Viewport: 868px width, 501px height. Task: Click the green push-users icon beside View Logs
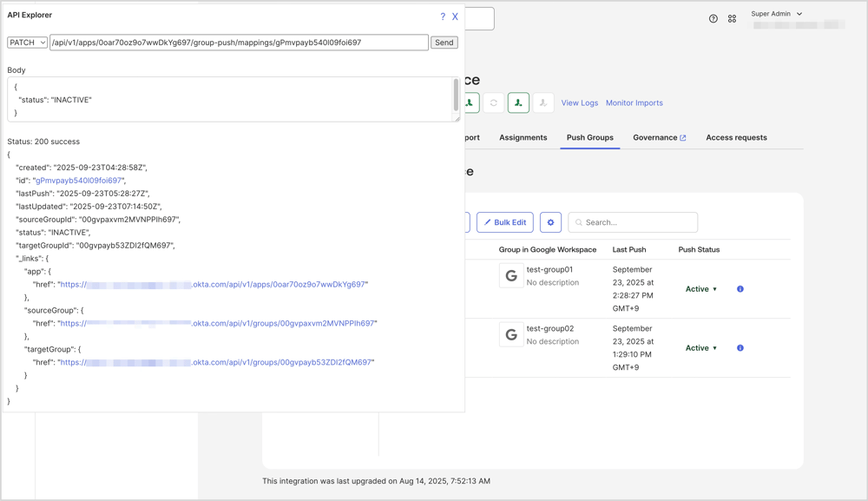(x=518, y=103)
